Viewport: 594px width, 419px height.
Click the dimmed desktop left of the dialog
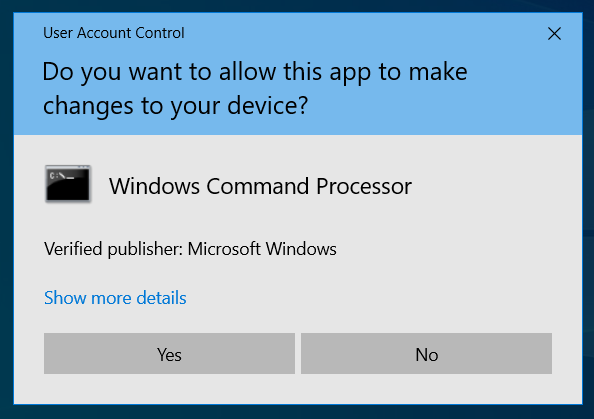point(6,208)
